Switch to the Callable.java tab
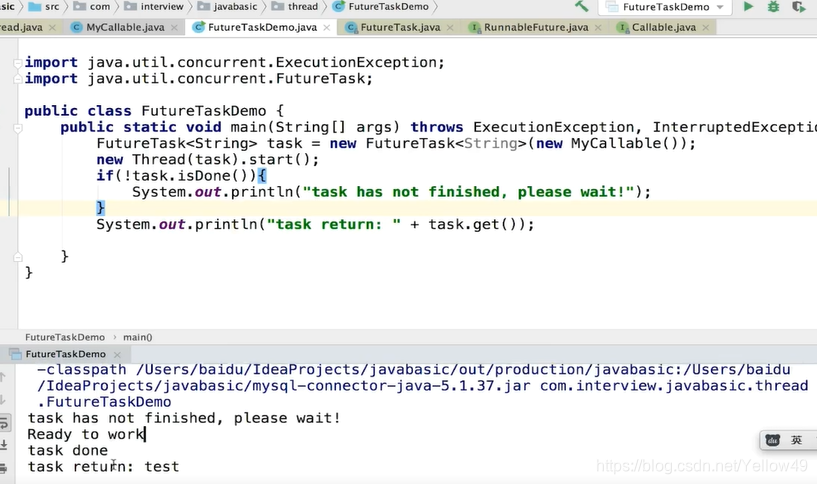Viewport: 817px width, 484px height. [x=663, y=27]
